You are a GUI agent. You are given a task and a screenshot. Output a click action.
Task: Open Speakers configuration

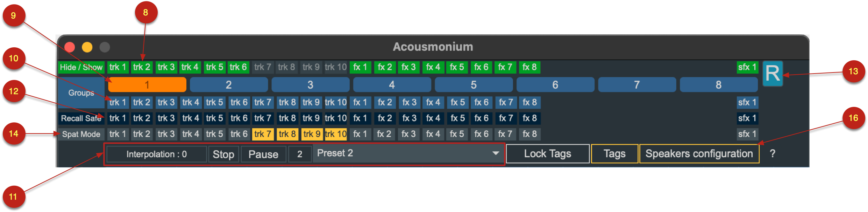(699, 153)
